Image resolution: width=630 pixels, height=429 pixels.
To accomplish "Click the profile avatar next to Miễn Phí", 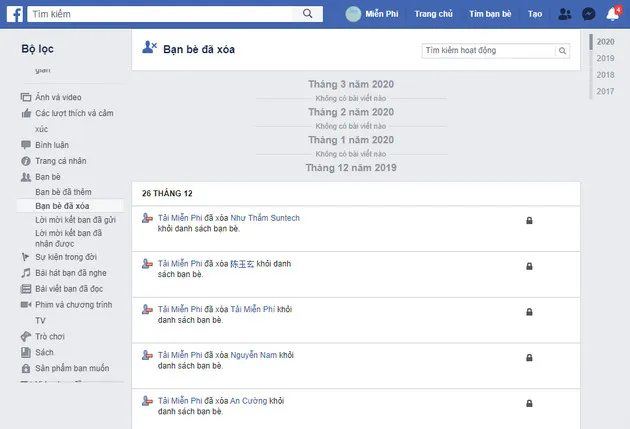I will click(x=353, y=14).
